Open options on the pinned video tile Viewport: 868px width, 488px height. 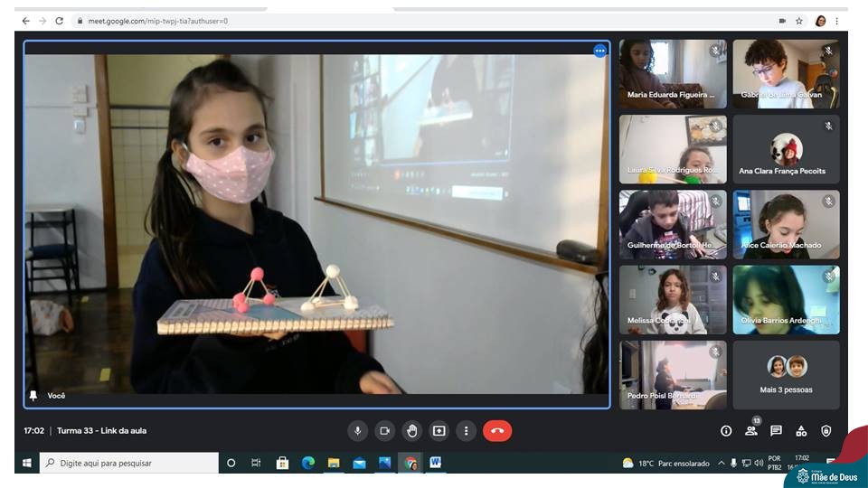599,51
